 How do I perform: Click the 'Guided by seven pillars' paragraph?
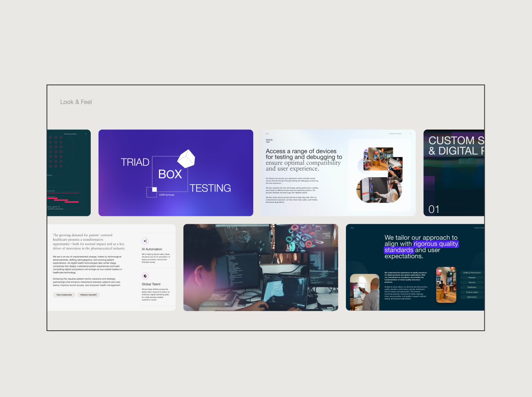coord(406,293)
